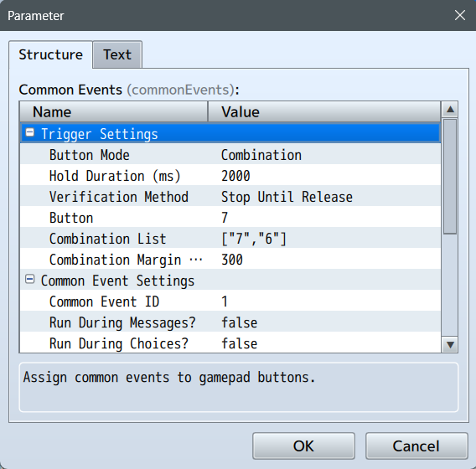This screenshot has height=469, width=476.
Task: Confirm with the OK button
Action: (303, 446)
